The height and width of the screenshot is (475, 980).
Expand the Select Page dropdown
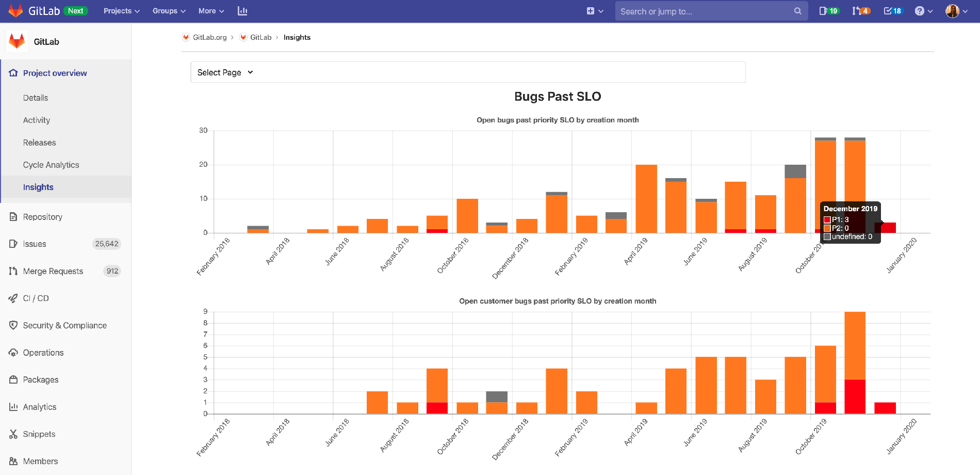pos(224,72)
